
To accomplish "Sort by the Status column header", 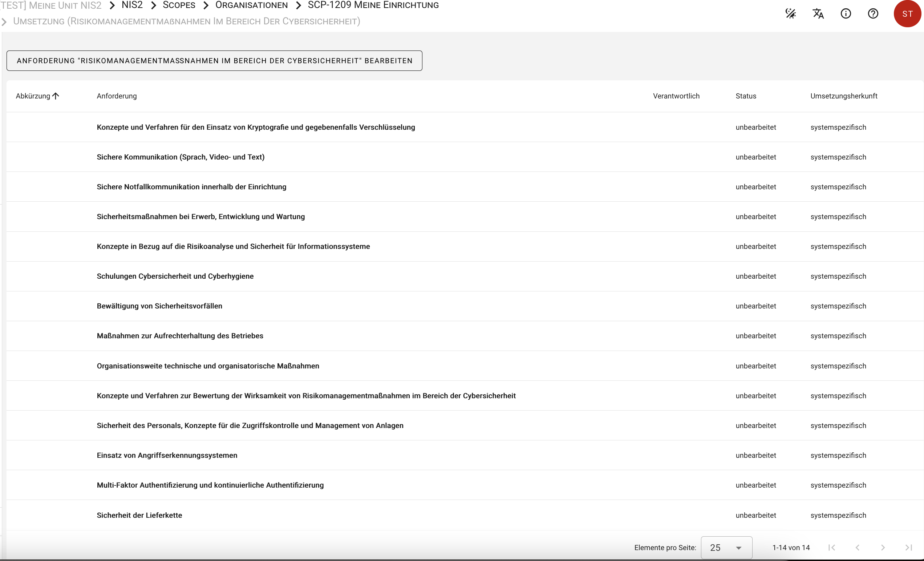I will click(x=746, y=96).
